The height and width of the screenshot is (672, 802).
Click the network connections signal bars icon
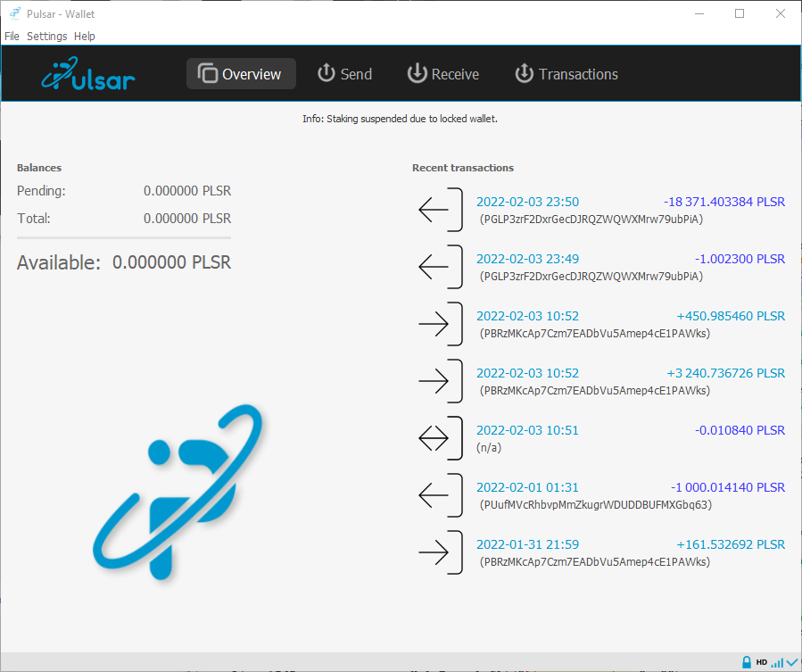click(777, 663)
